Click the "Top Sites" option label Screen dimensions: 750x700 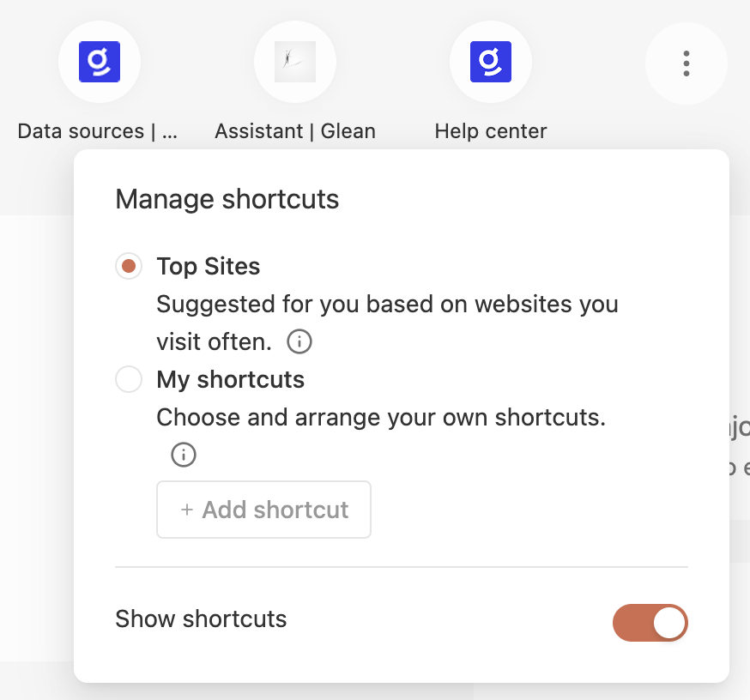click(x=209, y=266)
